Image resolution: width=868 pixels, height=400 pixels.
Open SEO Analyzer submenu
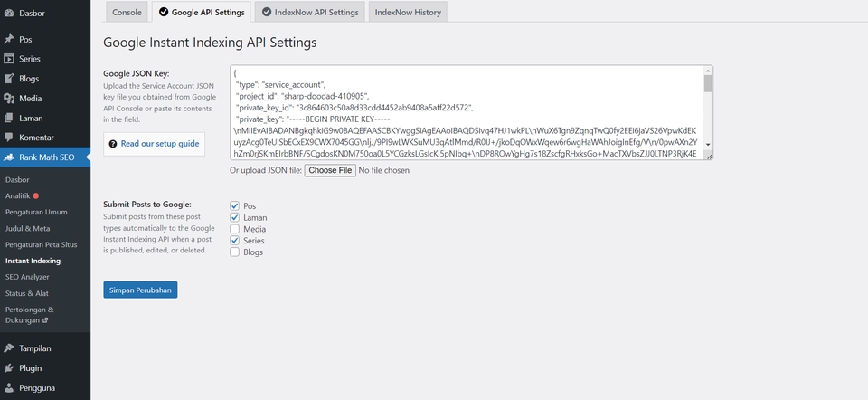coord(27,277)
